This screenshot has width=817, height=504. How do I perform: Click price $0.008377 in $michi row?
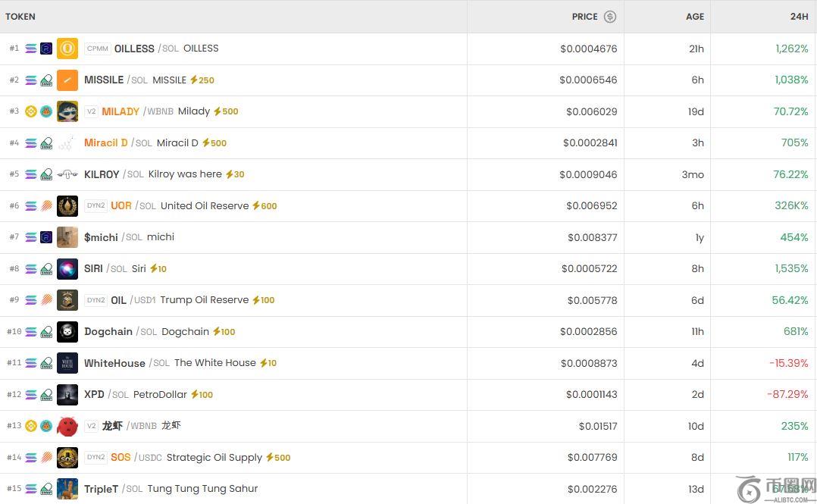593,238
